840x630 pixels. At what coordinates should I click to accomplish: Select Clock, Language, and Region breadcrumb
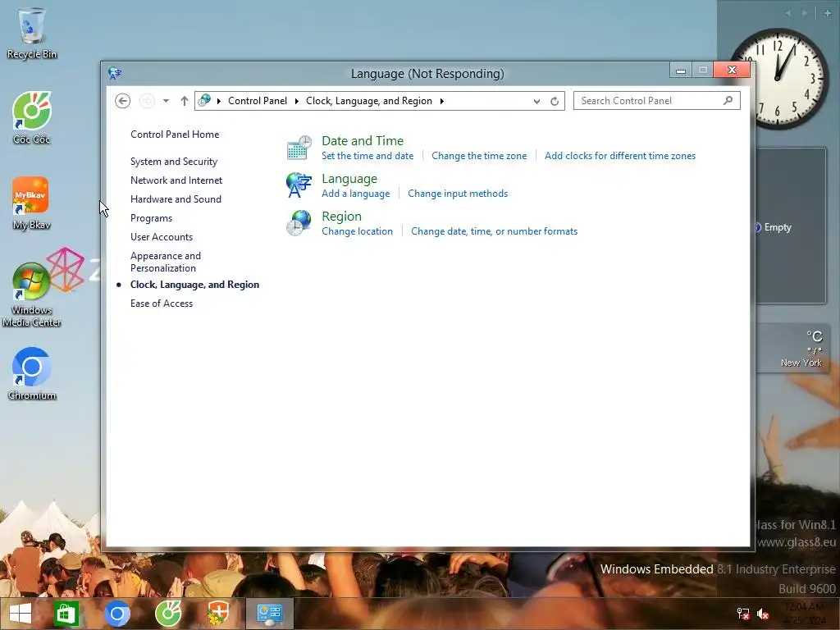coord(368,101)
